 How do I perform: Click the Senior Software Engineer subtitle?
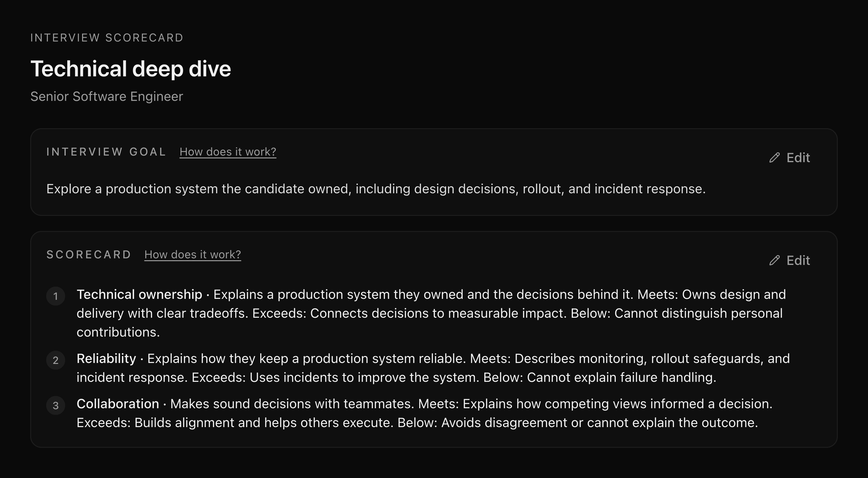coord(107,96)
